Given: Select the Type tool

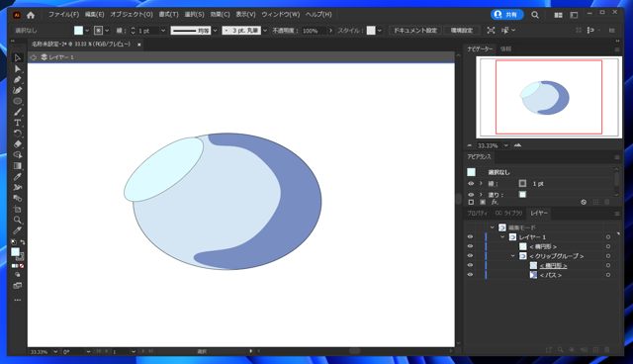Looking at the screenshot, I should 18,123.
